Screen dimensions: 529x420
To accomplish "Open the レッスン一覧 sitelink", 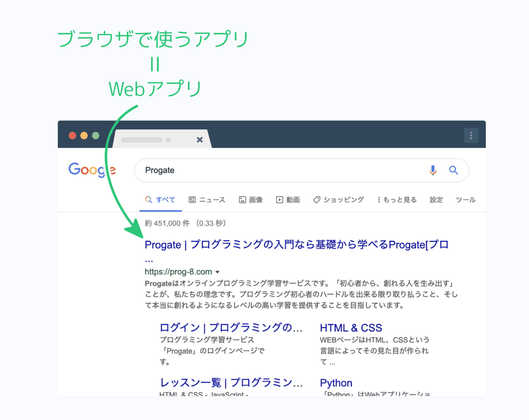I will [231, 383].
